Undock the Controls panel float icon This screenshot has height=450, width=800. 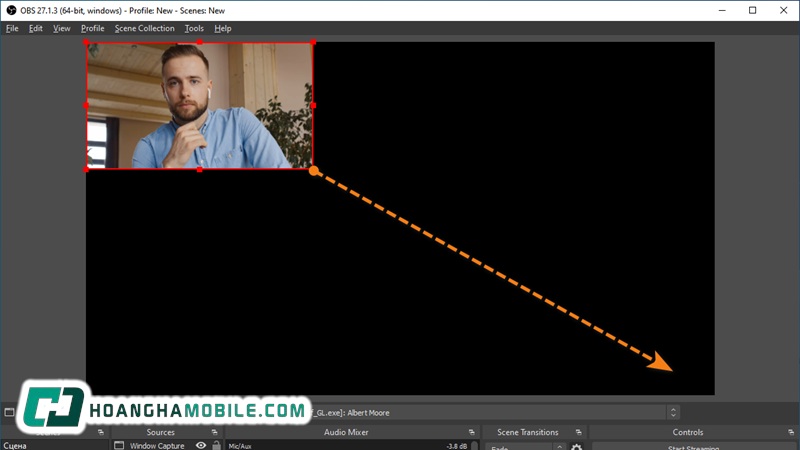791,432
